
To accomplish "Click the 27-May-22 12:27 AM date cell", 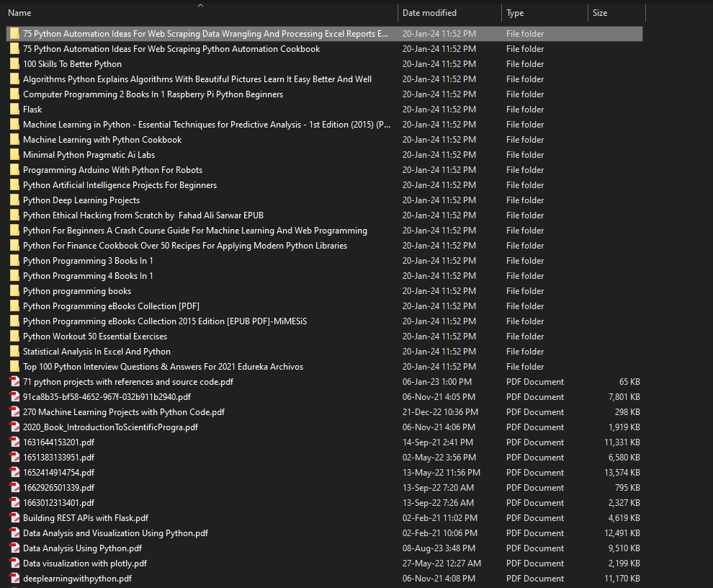I will click(441, 563).
